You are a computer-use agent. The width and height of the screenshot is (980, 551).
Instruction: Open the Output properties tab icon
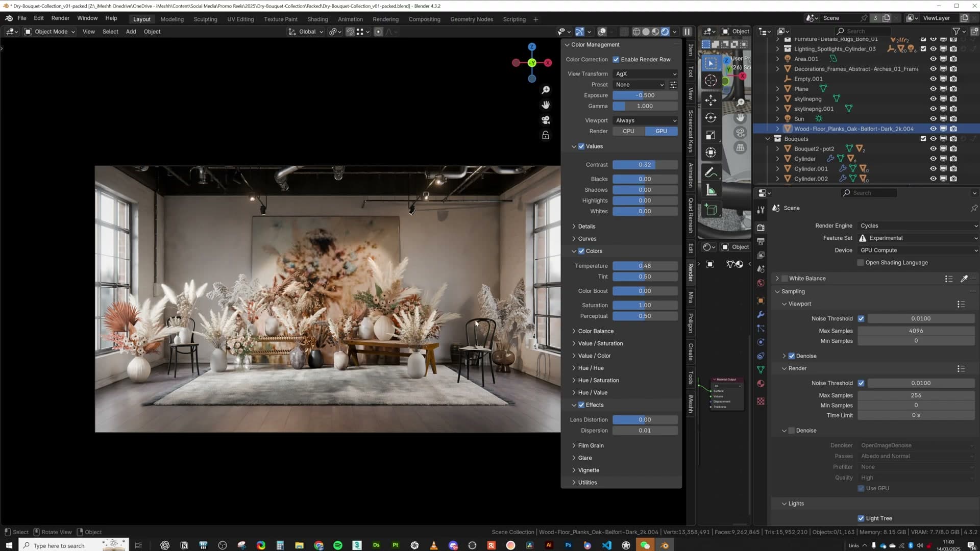pos(761,241)
